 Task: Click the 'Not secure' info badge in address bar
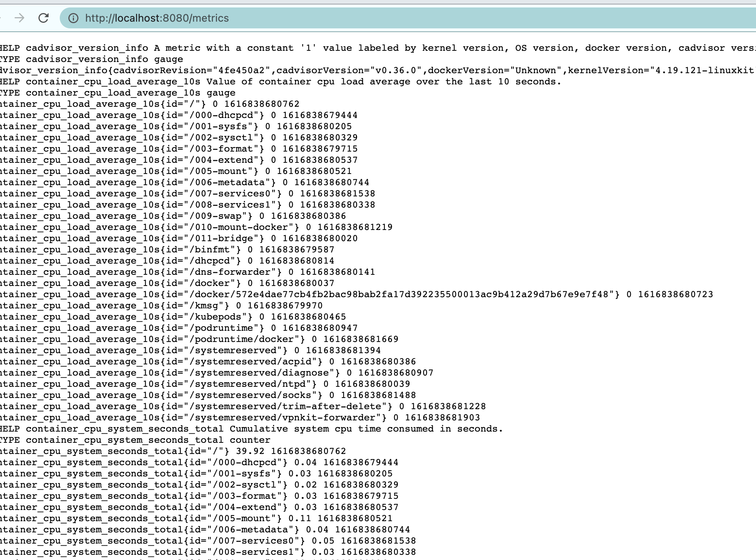(x=73, y=18)
